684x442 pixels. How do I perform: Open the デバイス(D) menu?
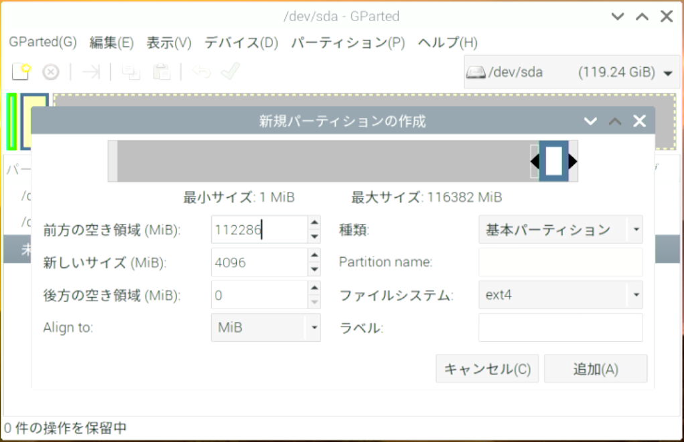(241, 42)
